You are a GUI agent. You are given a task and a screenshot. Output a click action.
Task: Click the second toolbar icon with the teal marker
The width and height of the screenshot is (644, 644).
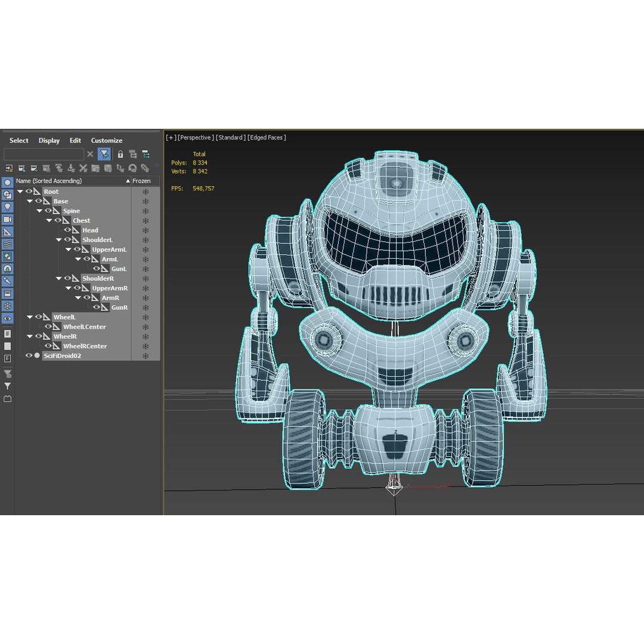point(21,168)
